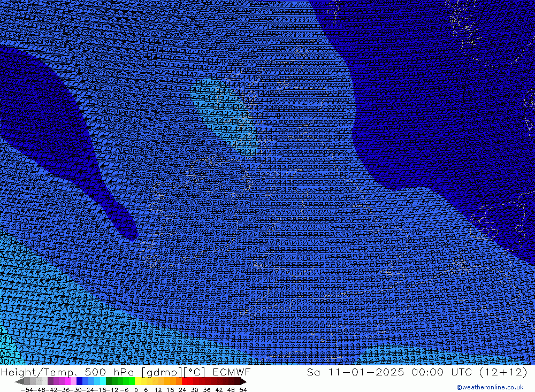Click the (12+12) forecast step label
Image resolution: width=535 pixels, height=392 pixels.
502,372
